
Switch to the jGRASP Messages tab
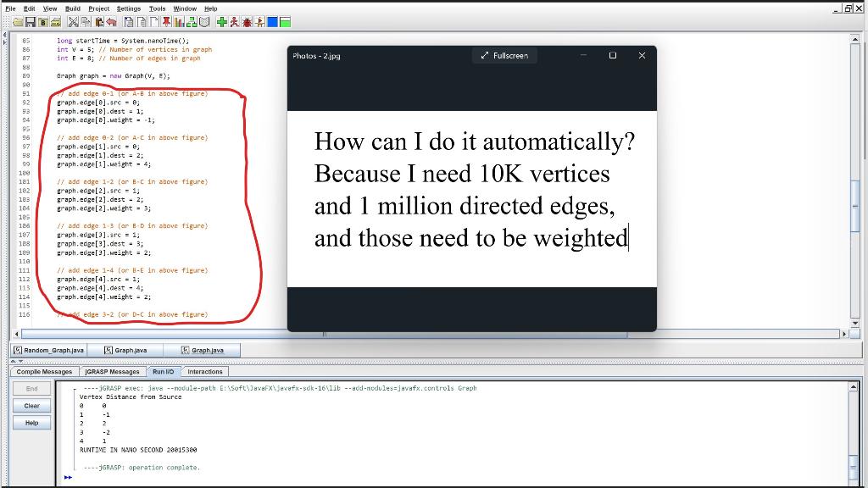112,372
